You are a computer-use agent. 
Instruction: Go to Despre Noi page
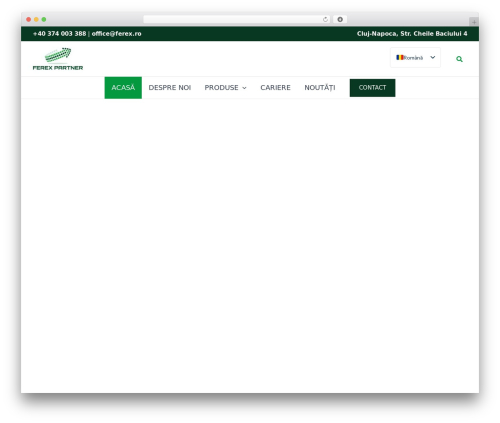pyautogui.click(x=170, y=88)
